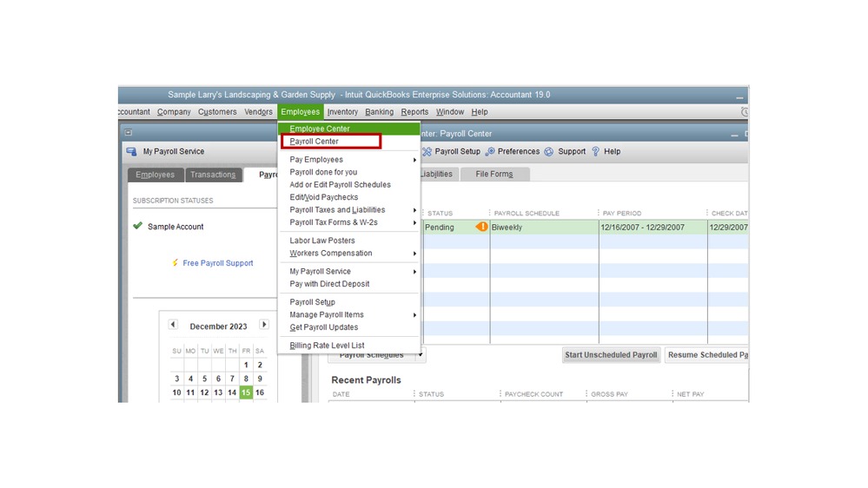Click Start Unscheduled Payroll button
This screenshot has width=868, height=488.
pos(611,355)
